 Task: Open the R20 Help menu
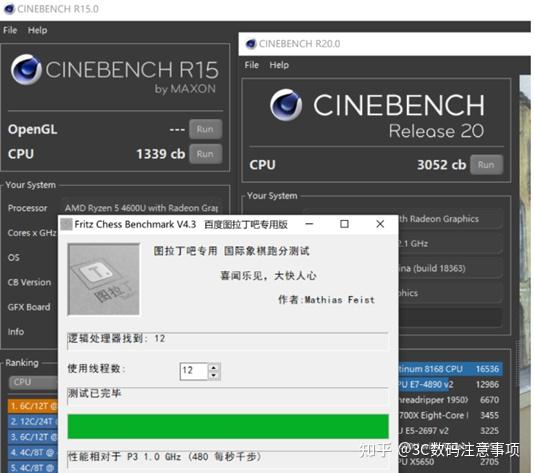tap(279, 65)
